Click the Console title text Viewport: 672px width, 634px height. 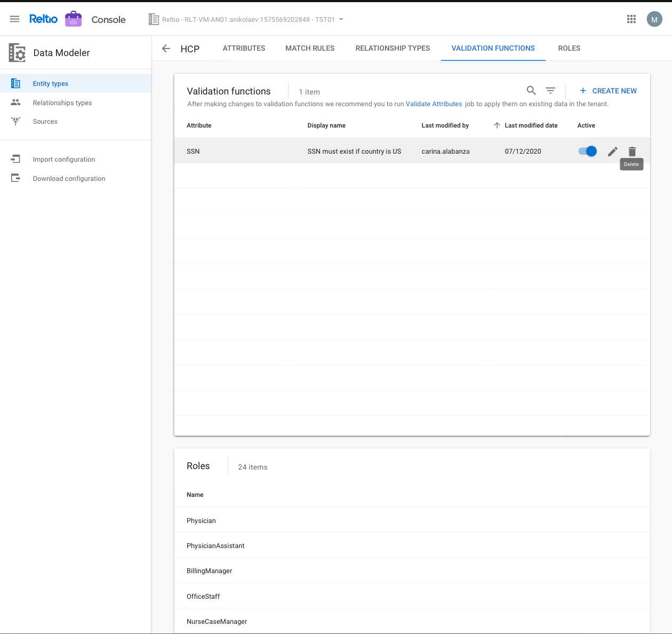click(108, 20)
